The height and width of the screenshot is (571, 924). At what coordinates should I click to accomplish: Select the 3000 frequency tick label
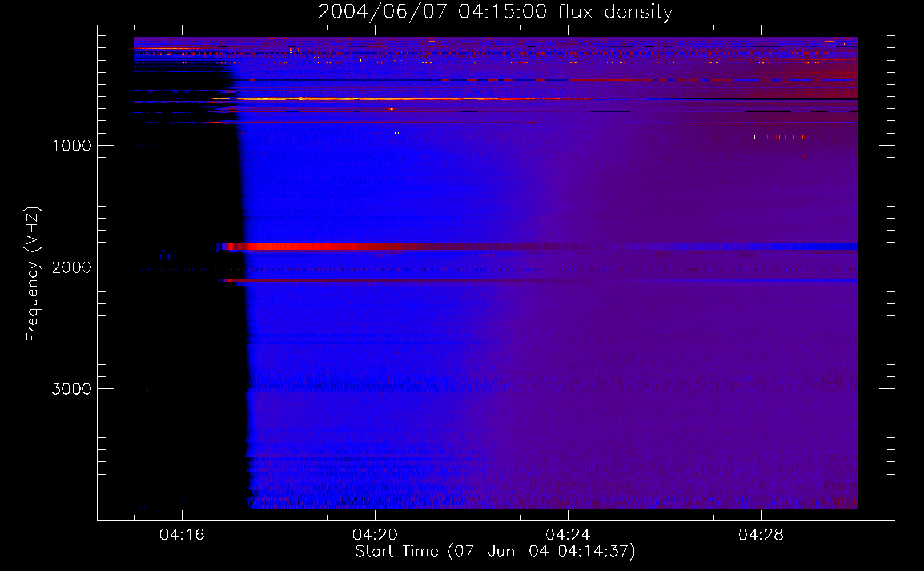tap(71, 389)
